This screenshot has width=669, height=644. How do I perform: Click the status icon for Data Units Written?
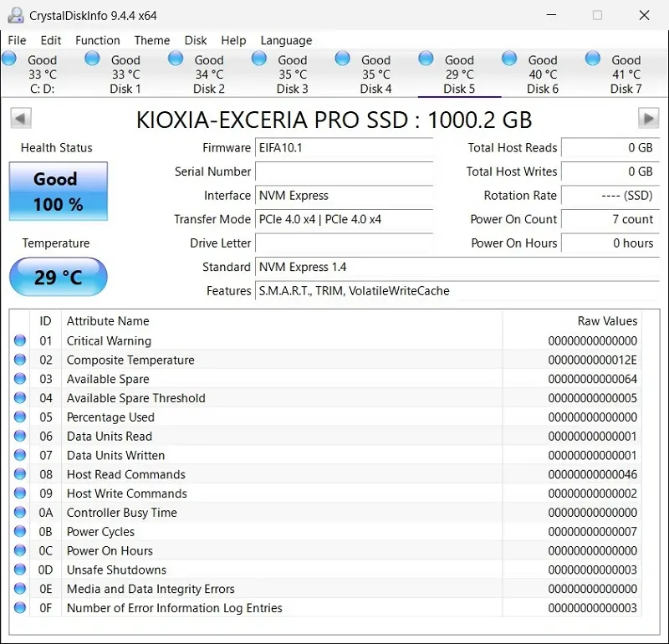[x=20, y=455]
